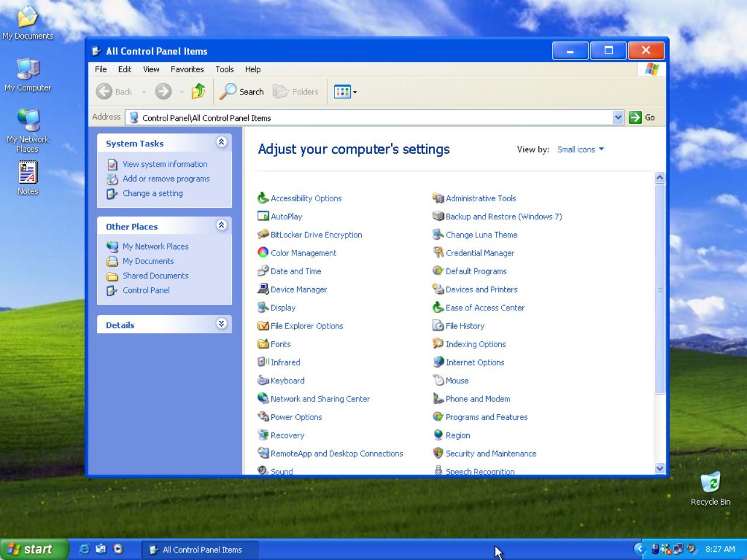The height and width of the screenshot is (560, 747).
Task: Open the Device Manager icon
Action: click(263, 289)
